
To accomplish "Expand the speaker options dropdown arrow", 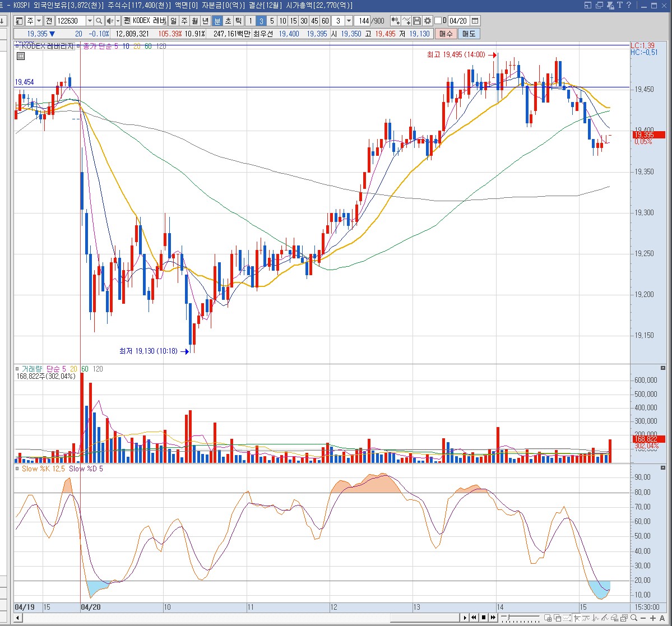I will pyautogui.click(x=118, y=21).
